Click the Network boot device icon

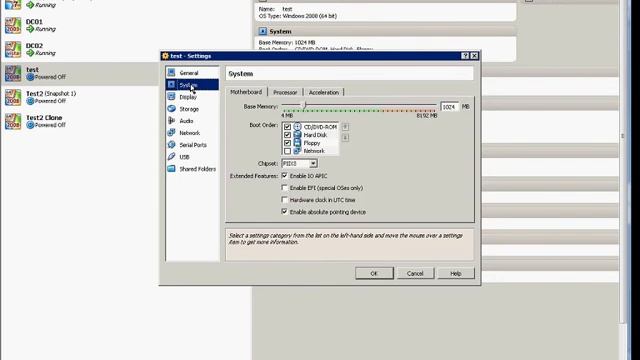click(x=297, y=151)
